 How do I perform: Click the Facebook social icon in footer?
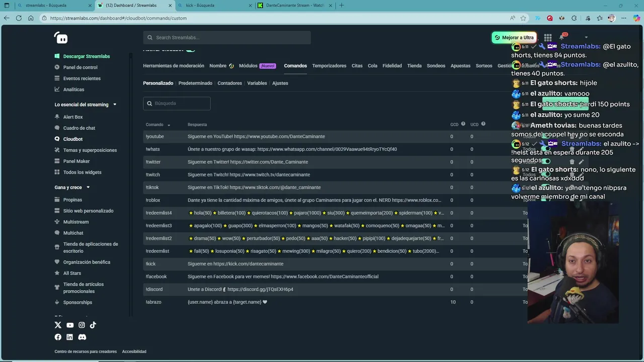click(58, 337)
